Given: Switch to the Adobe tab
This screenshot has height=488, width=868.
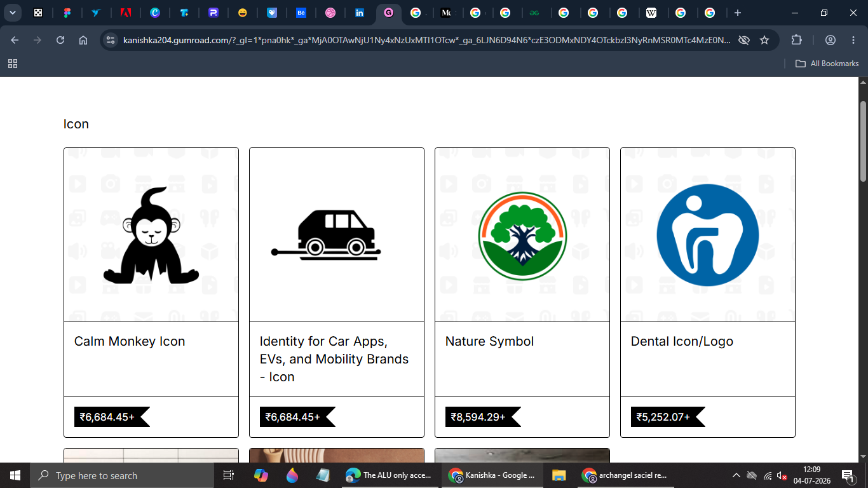Looking at the screenshot, I should tap(126, 13).
